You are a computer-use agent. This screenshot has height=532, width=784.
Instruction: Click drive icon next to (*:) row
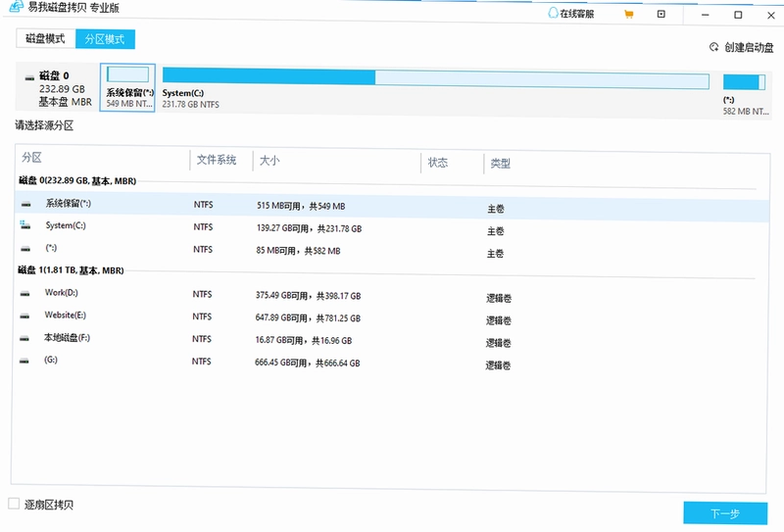25,249
